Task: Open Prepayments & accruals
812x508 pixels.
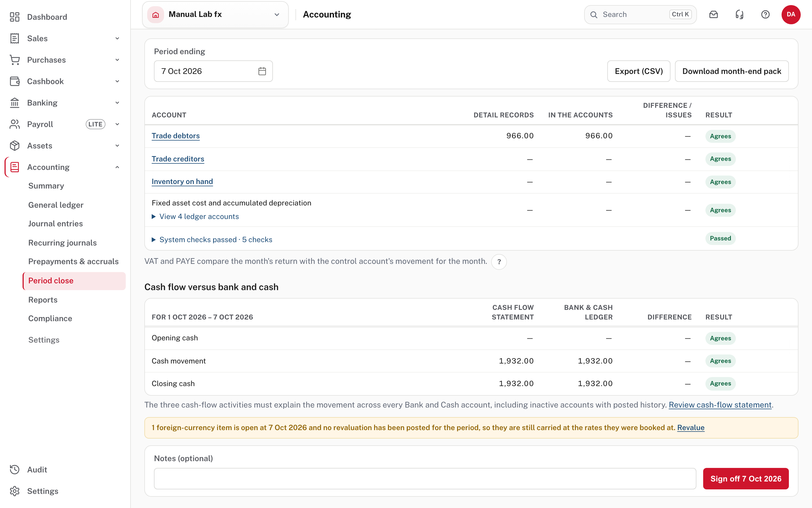Action: (74, 261)
